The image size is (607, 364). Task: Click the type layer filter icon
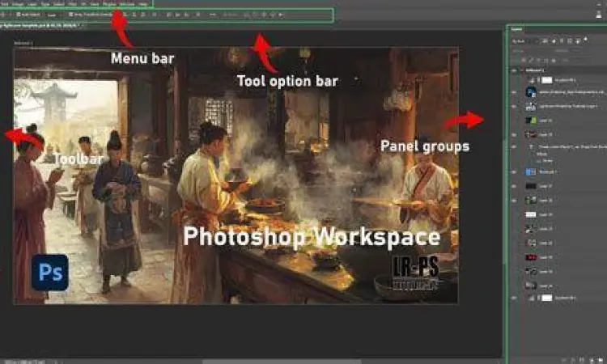[x=555, y=40]
